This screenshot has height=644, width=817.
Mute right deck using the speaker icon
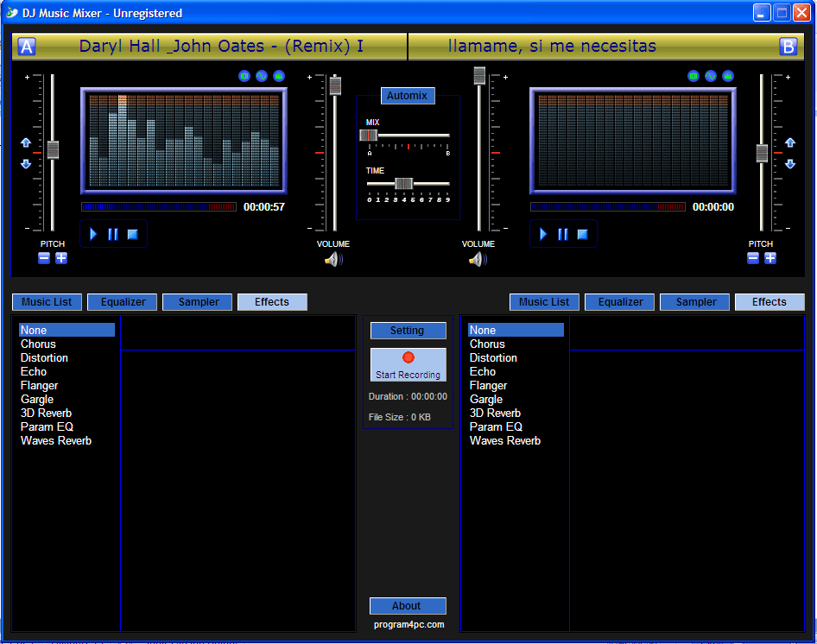tap(478, 258)
